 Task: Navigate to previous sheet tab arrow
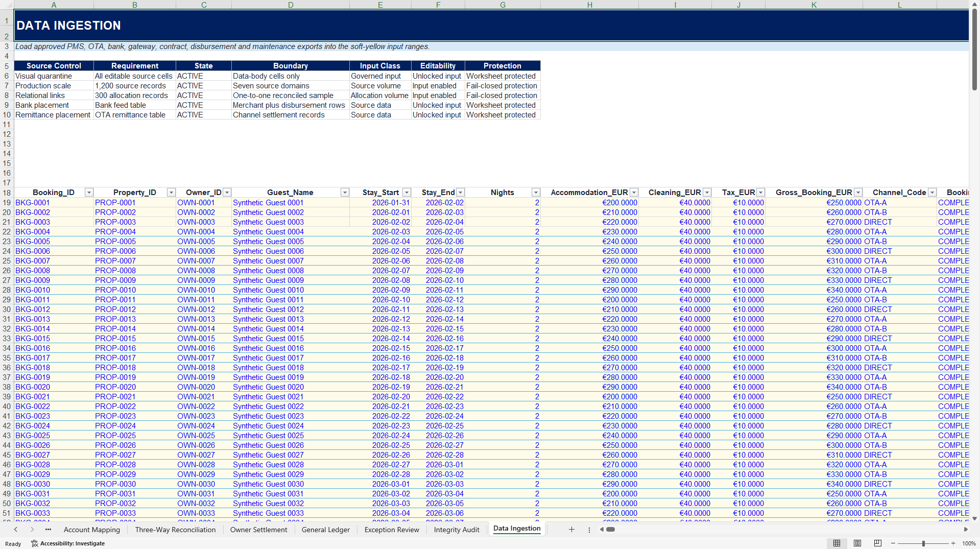(16, 530)
